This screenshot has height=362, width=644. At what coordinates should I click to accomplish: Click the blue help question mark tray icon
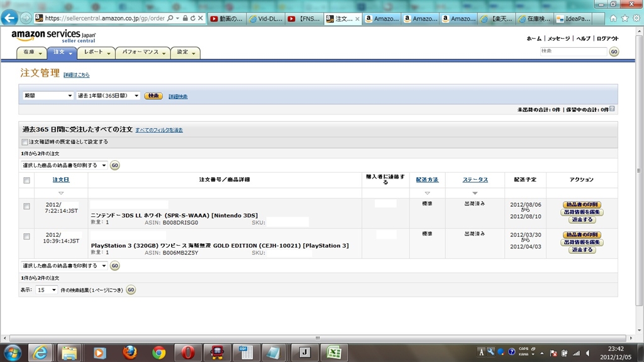click(x=511, y=352)
